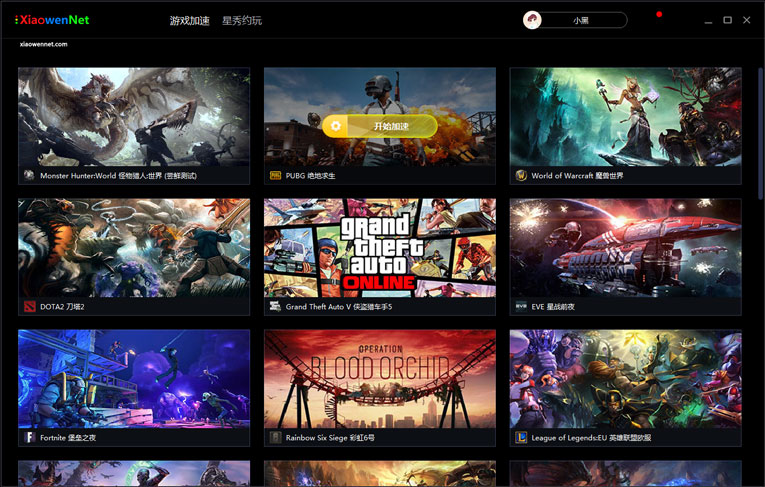This screenshot has width=765, height=487.
Task: Click the red notification dot
Action: click(659, 15)
